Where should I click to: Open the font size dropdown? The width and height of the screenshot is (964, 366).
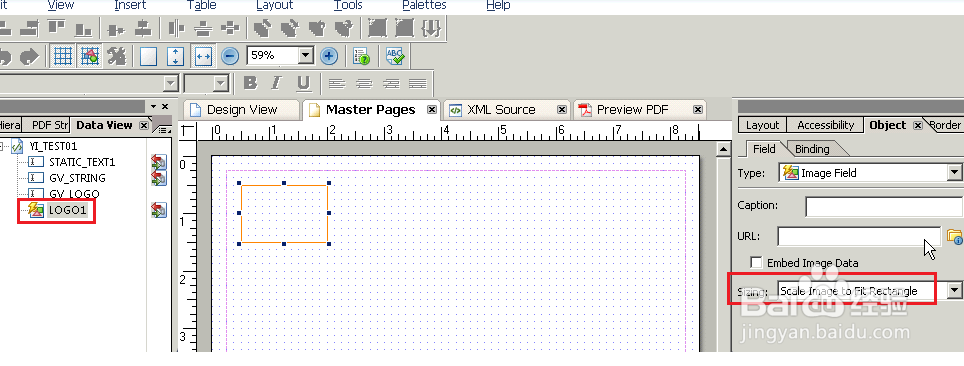pyautogui.click(x=221, y=83)
